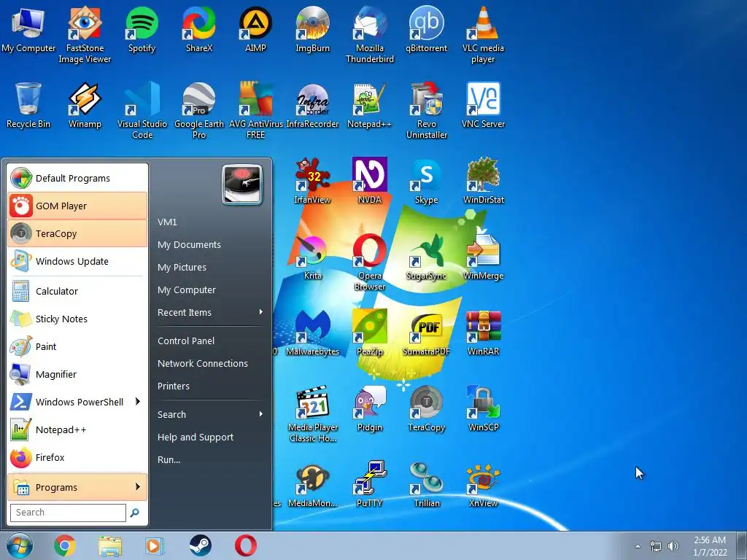Image resolution: width=747 pixels, height=560 pixels.
Task: Open Windows Update in Start menu
Action: tap(77, 261)
